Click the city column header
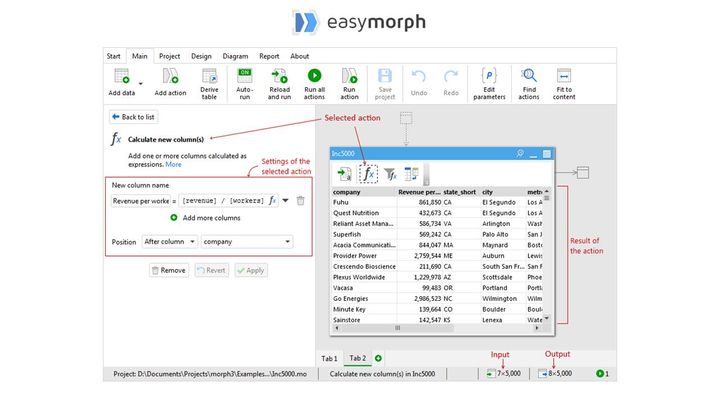The width and height of the screenshot is (720, 405). coord(503,192)
